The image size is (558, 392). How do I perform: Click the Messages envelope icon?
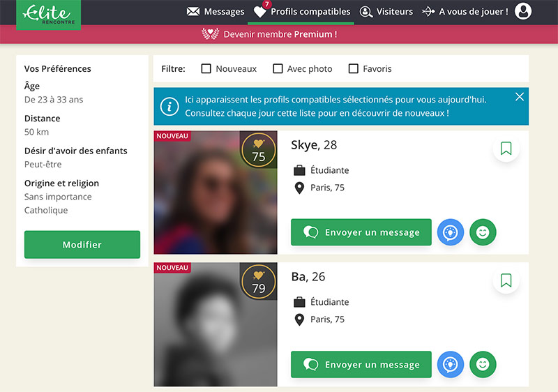tap(193, 12)
